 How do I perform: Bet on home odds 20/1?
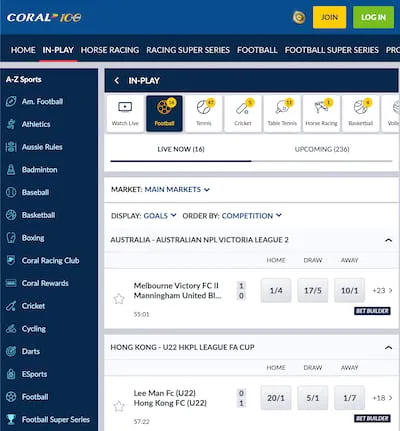pyautogui.click(x=276, y=398)
